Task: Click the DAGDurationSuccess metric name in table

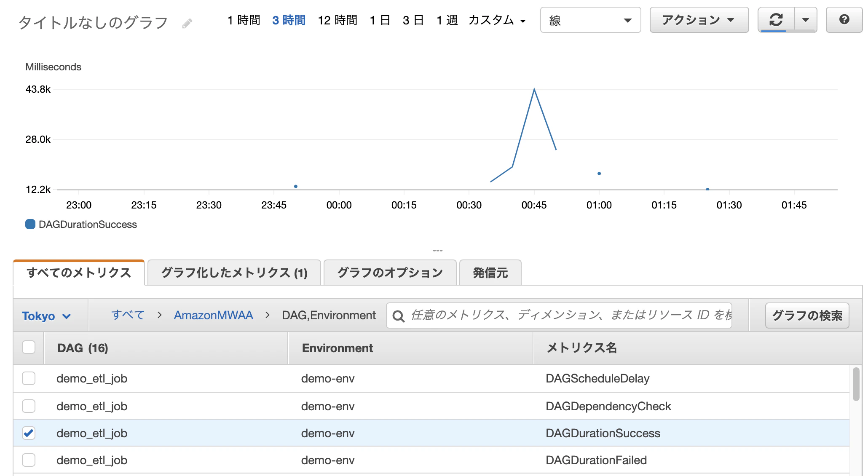Action: tap(603, 433)
